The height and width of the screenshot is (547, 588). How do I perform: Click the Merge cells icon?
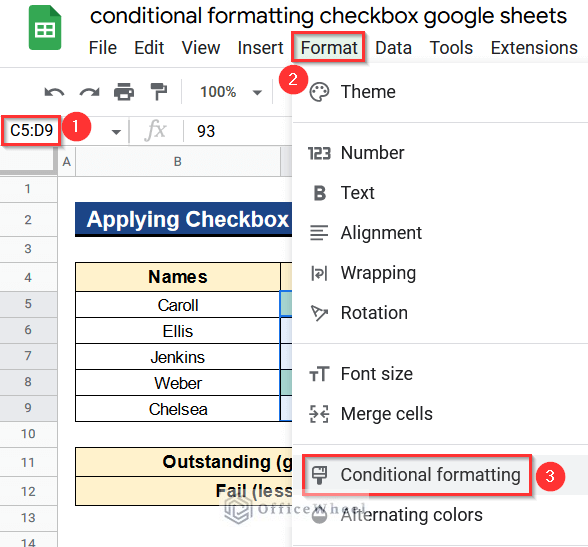(x=319, y=414)
